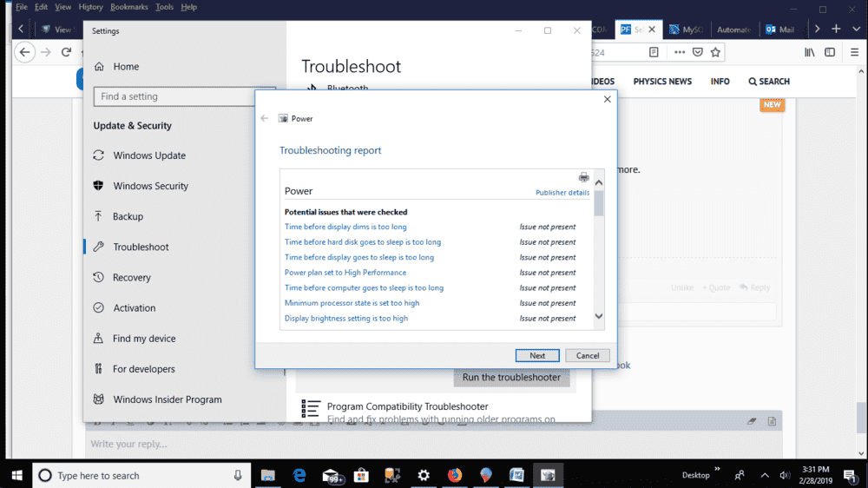
Task: Toggle Firefox reader view icon
Action: coord(654,52)
